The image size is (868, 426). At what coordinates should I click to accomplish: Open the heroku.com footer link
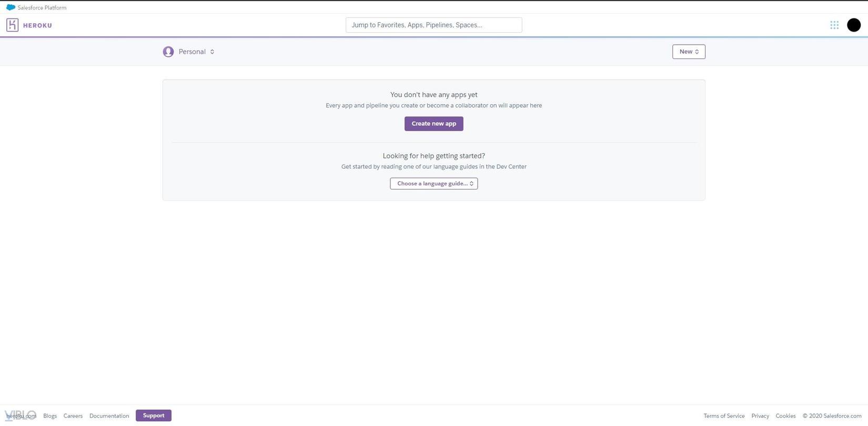21,416
